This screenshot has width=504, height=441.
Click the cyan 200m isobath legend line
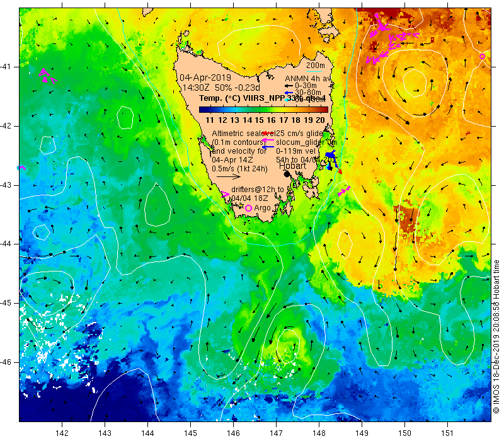click(x=314, y=72)
